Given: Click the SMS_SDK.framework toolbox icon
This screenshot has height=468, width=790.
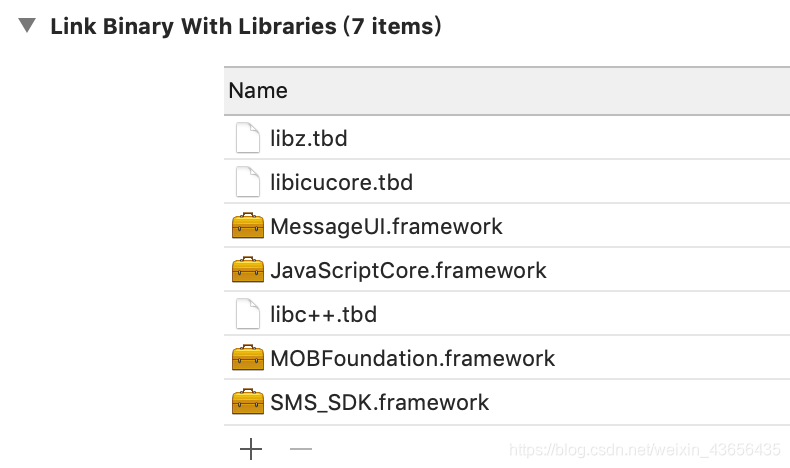Looking at the screenshot, I should click(x=248, y=402).
